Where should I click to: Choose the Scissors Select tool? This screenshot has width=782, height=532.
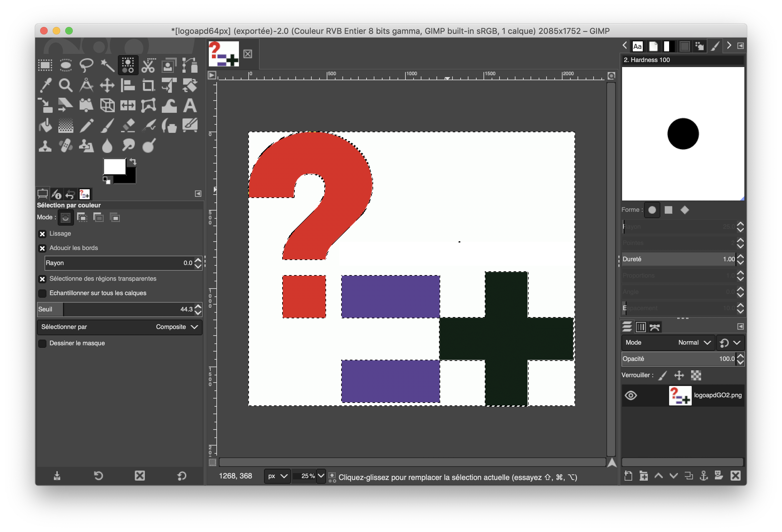coord(148,65)
